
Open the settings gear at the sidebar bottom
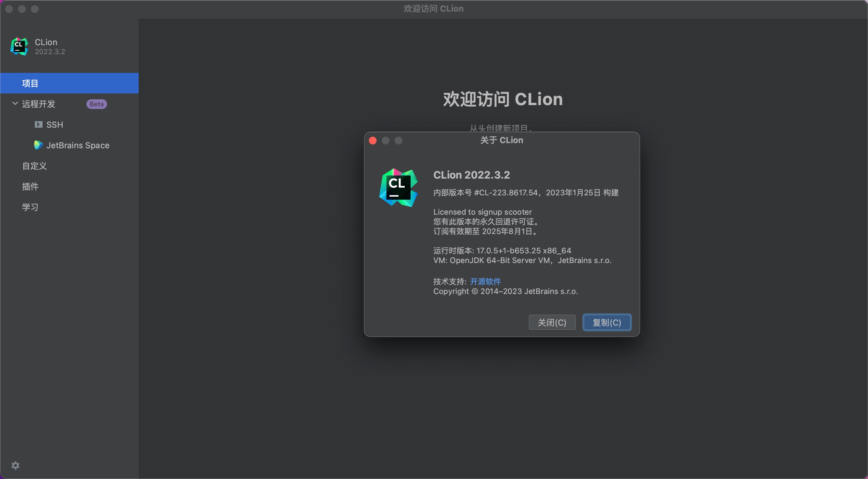tap(15, 465)
